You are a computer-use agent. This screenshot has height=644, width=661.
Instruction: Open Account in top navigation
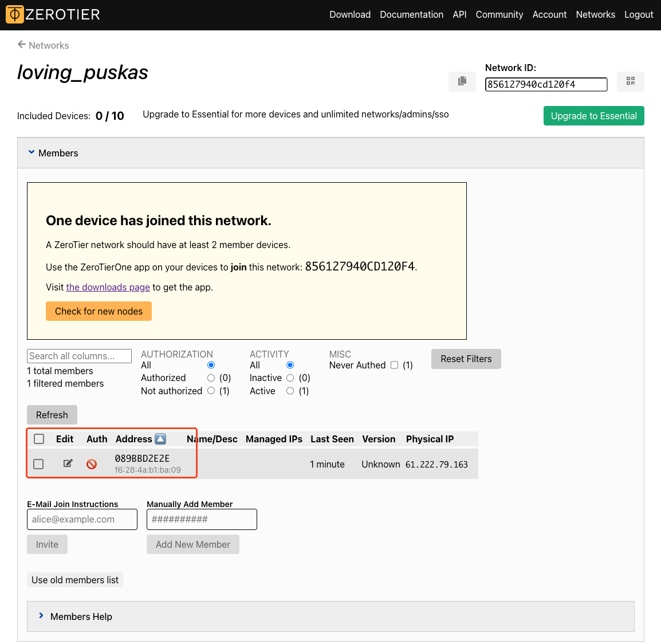coord(549,14)
